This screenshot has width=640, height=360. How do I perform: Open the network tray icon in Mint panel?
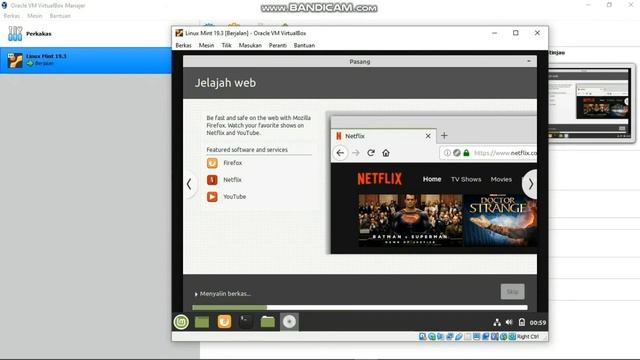pyautogui.click(x=497, y=322)
